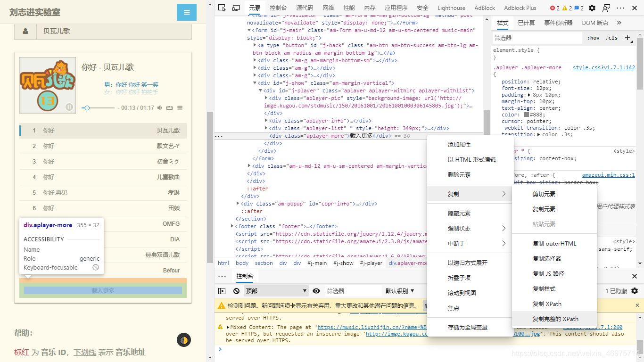
Task: Select 复制 JS 路径 menu item
Action: coord(554,273)
